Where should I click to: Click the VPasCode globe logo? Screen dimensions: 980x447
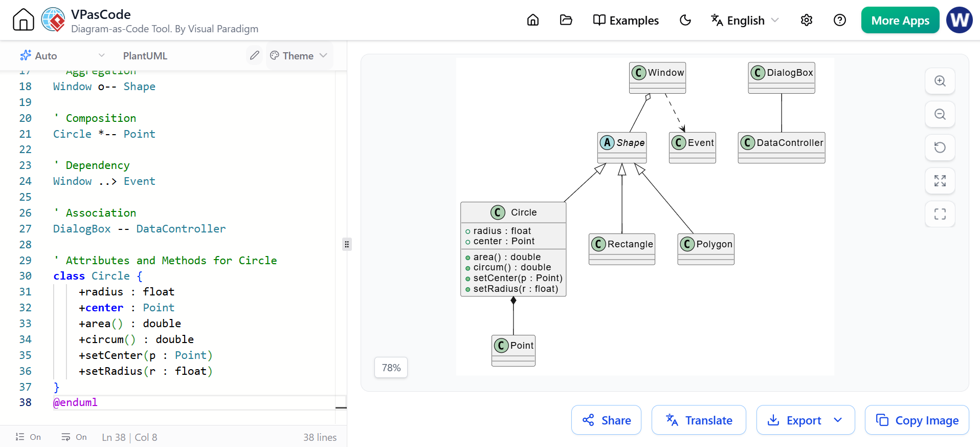pyautogui.click(x=53, y=20)
